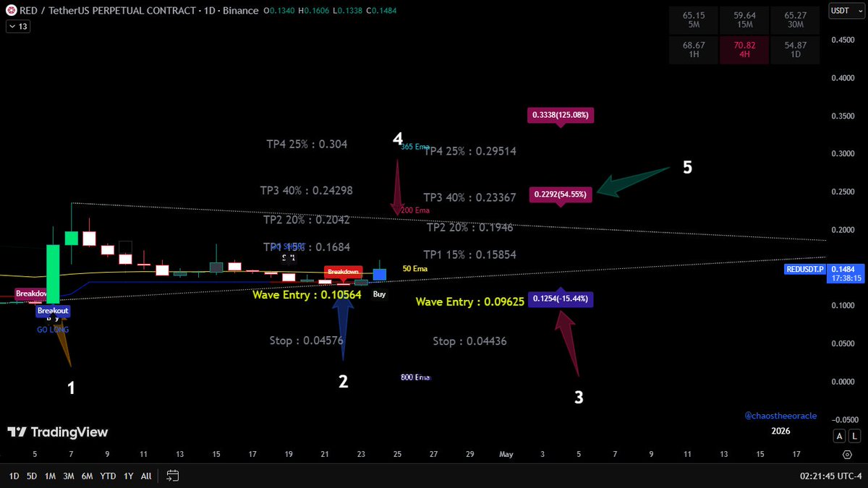
Task: Open the USDT currency dropdown
Action: (846, 11)
